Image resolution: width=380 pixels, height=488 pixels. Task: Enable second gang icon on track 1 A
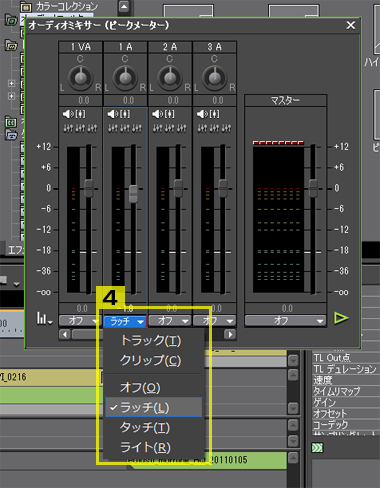click(x=125, y=128)
